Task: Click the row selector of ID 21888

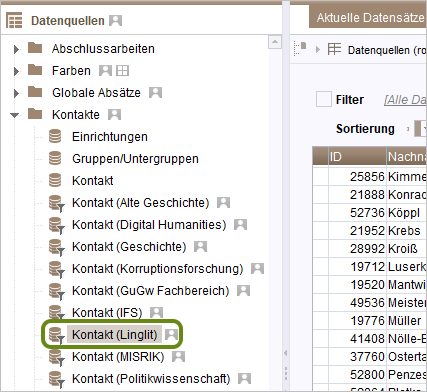Action: 321,194
